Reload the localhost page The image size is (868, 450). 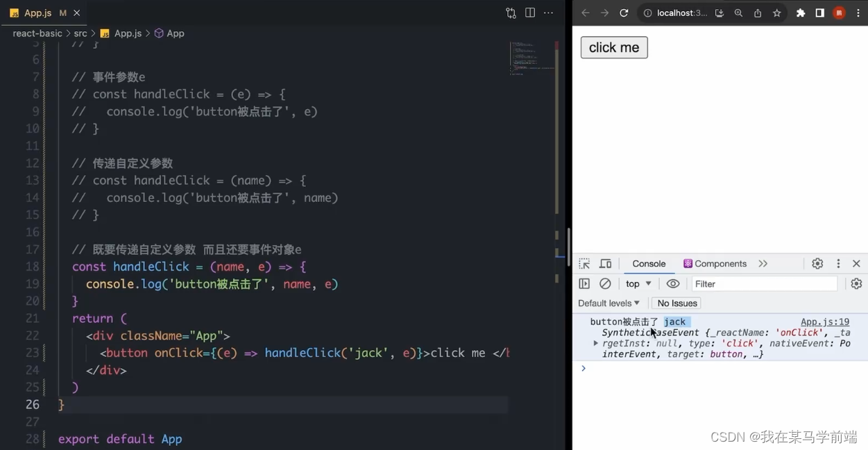coord(624,12)
